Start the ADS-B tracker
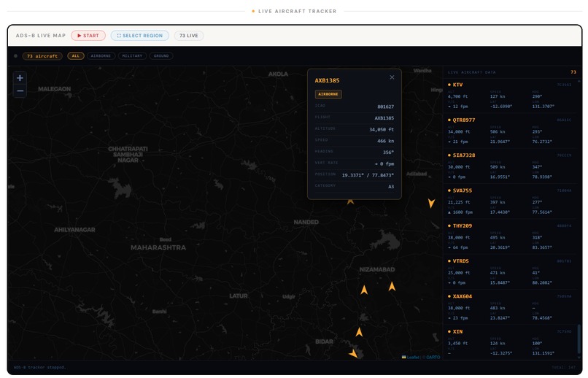The image size is (588, 378). pos(88,36)
